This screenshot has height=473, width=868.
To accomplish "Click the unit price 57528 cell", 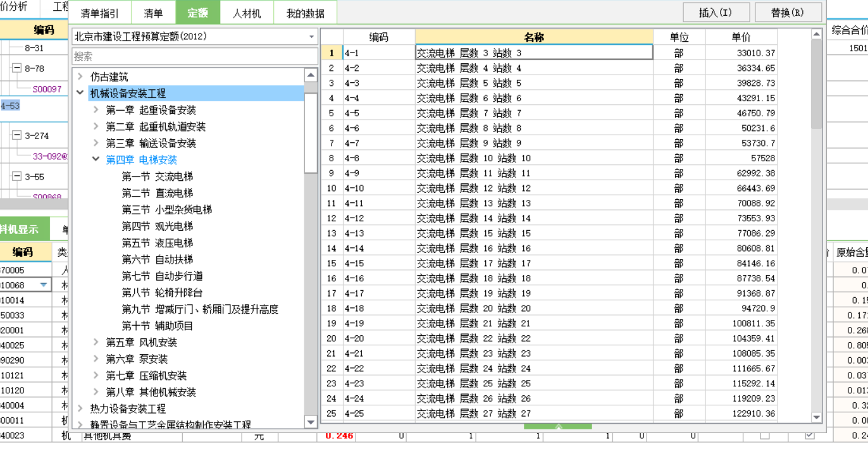I will 741,158.
